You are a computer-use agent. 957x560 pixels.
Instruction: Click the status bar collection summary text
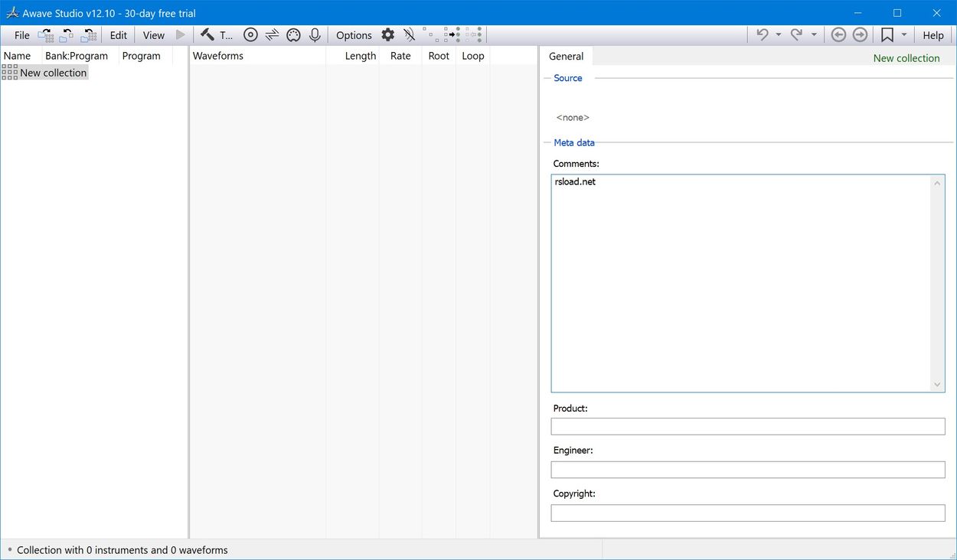[122, 550]
